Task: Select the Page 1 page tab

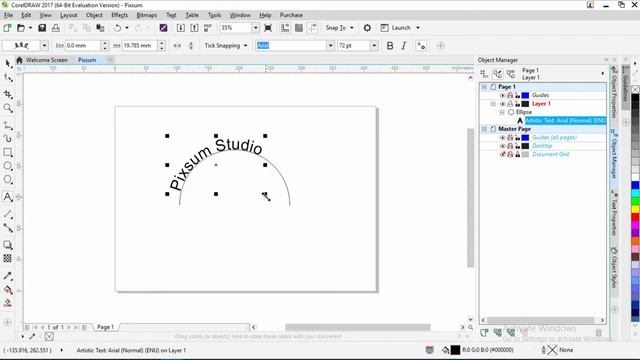Action: 105,327
